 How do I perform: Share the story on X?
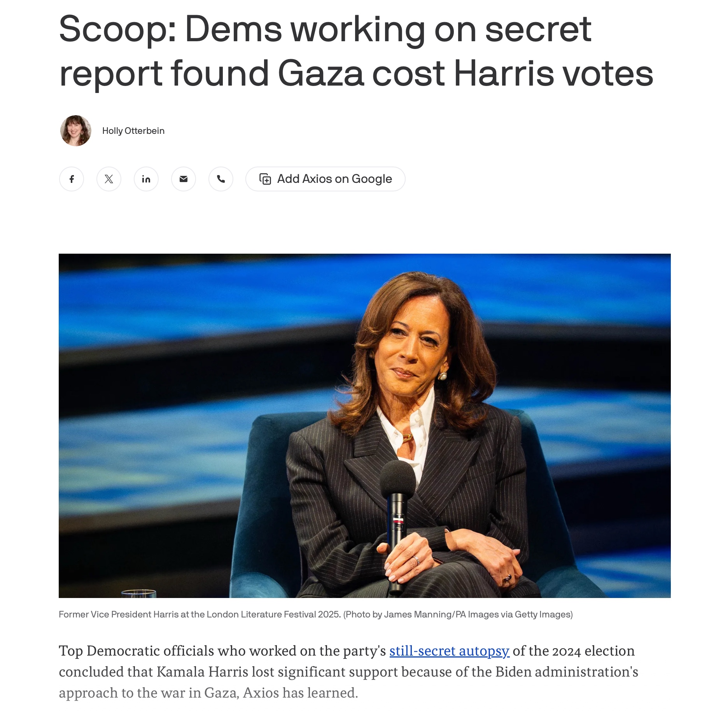pyautogui.click(x=109, y=179)
